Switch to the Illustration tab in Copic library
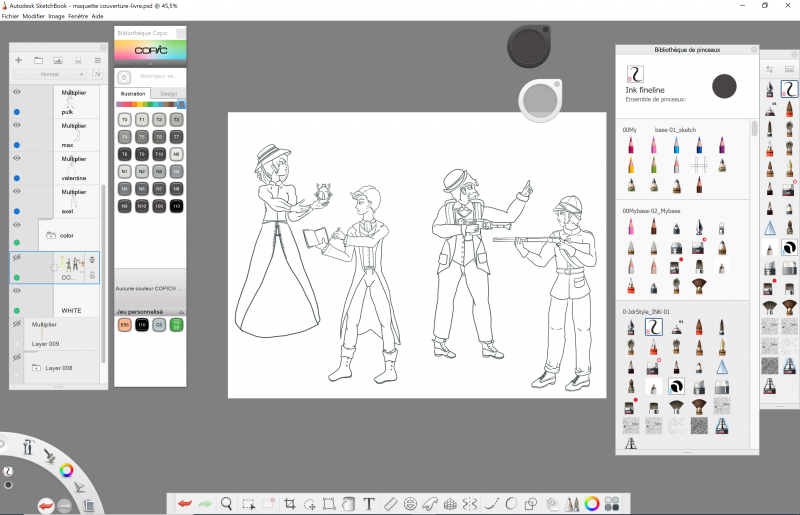This screenshot has height=515, width=800. click(x=133, y=94)
